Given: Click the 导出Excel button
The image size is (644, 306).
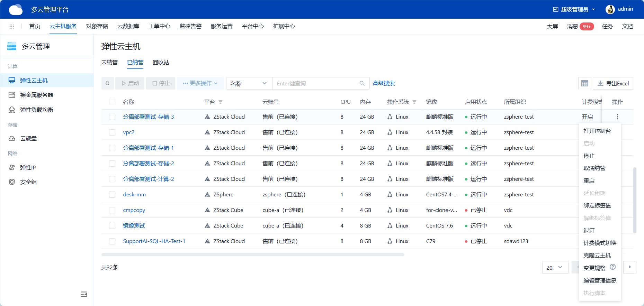Looking at the screenshot, I should (x=613, y=83).
